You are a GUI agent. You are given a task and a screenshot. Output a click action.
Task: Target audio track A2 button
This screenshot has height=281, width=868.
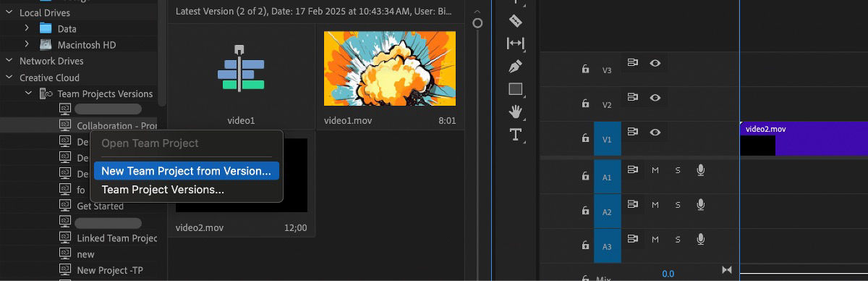point(607,211)
